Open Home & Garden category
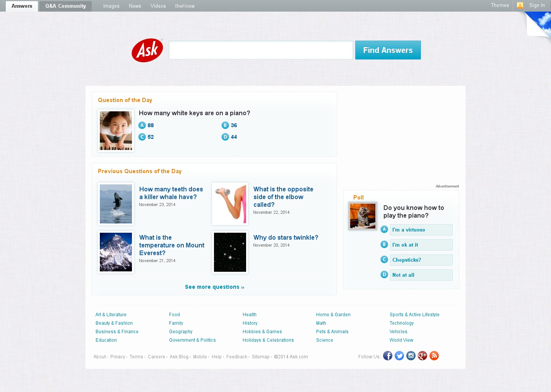Screen dimensions: 551x392 333,315
